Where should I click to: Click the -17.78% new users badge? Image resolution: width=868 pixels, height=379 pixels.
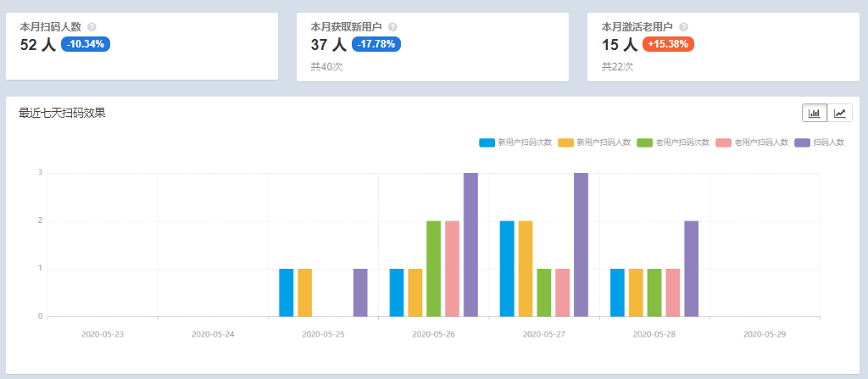tap(376, 44)
